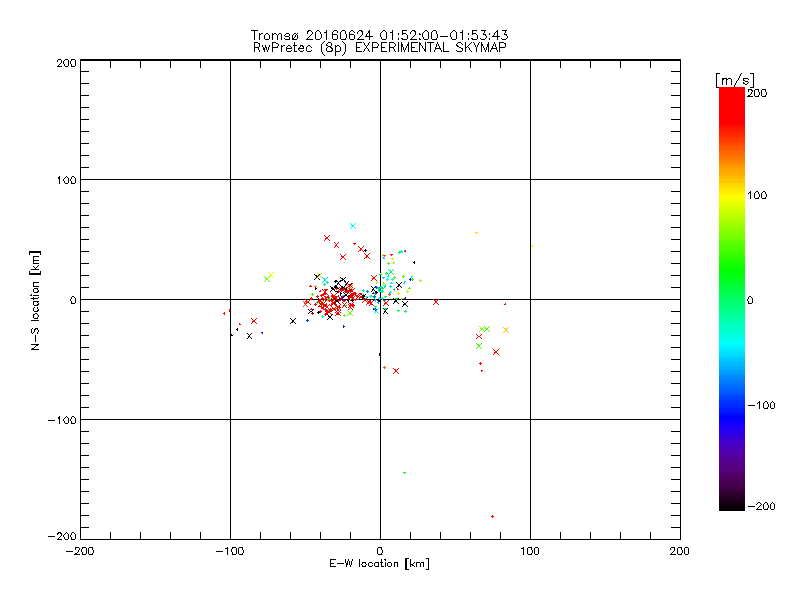The height and width of the screenshot is (600, 800).
Task: Click the N-S location [km] axis label
Action: tap(35, 300)
